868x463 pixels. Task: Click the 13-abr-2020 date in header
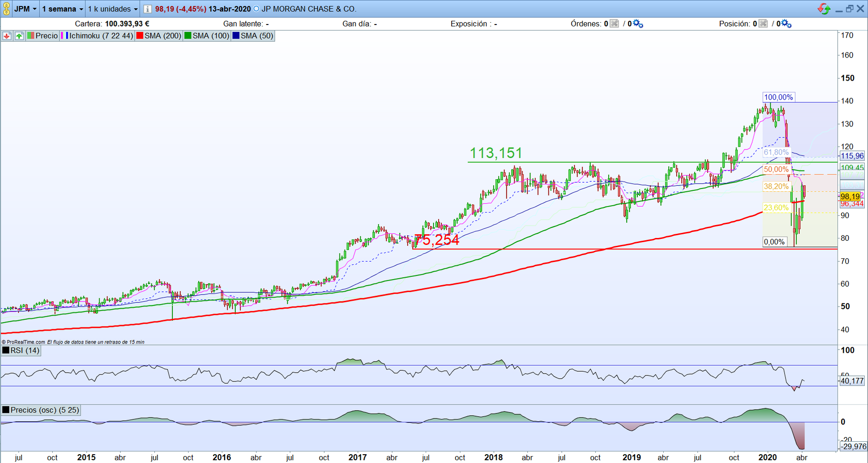(x=230, y=9)
